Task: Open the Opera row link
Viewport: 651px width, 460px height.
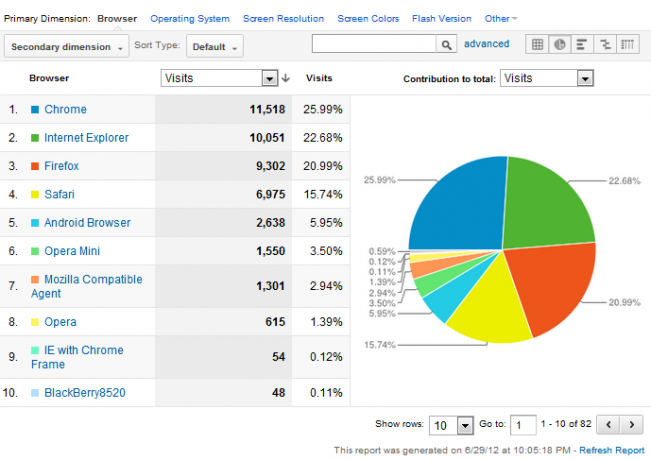Action: (x=60, y=322)
